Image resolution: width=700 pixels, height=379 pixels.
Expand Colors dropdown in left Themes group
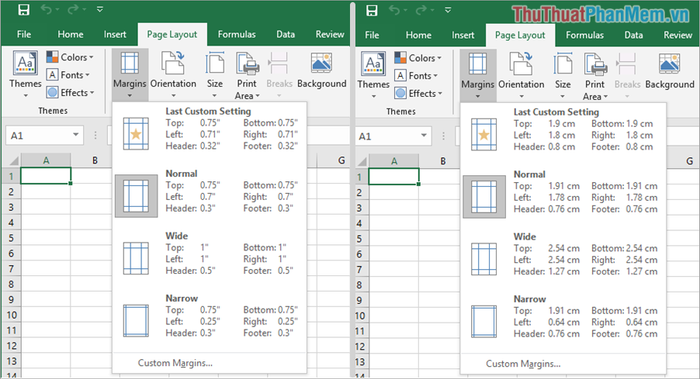coord(70,57)
